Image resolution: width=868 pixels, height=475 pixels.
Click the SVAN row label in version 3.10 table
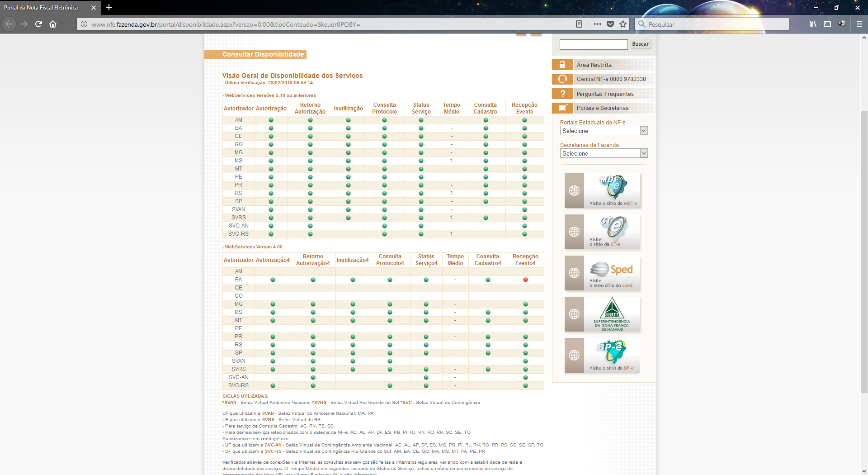(x=238, y=209)
